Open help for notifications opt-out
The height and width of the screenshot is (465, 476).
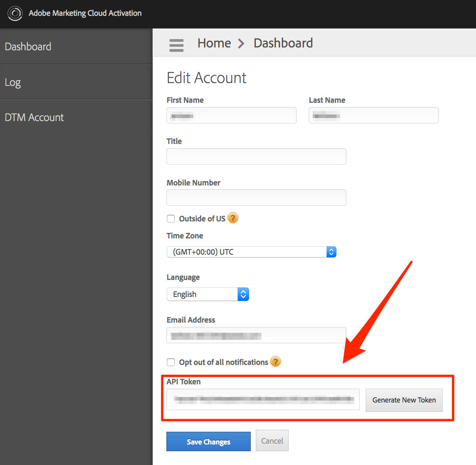pos(276,361)
